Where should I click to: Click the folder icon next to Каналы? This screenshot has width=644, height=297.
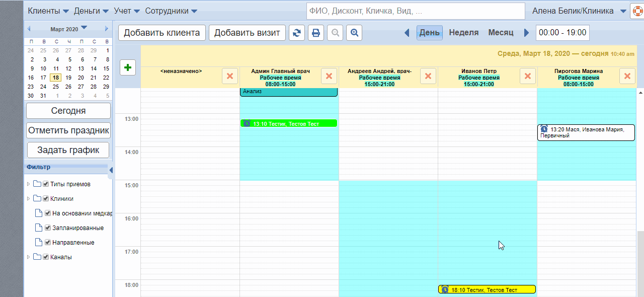(37, 257)
